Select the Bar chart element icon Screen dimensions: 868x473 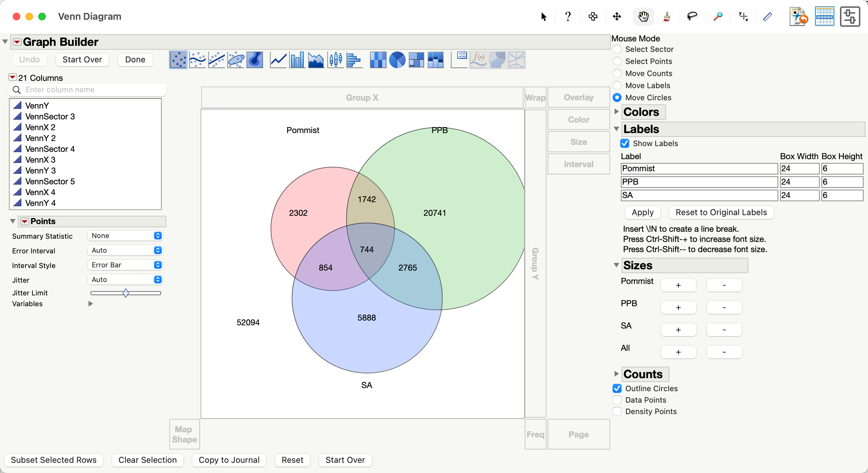click(297, 60)
